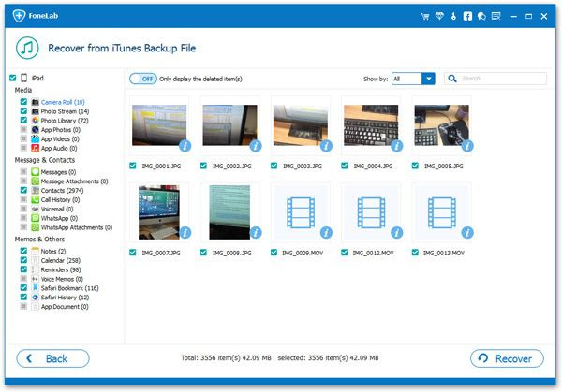Open the IMG_0004.JPG keyboard thumbnail

tap(371, 125)
